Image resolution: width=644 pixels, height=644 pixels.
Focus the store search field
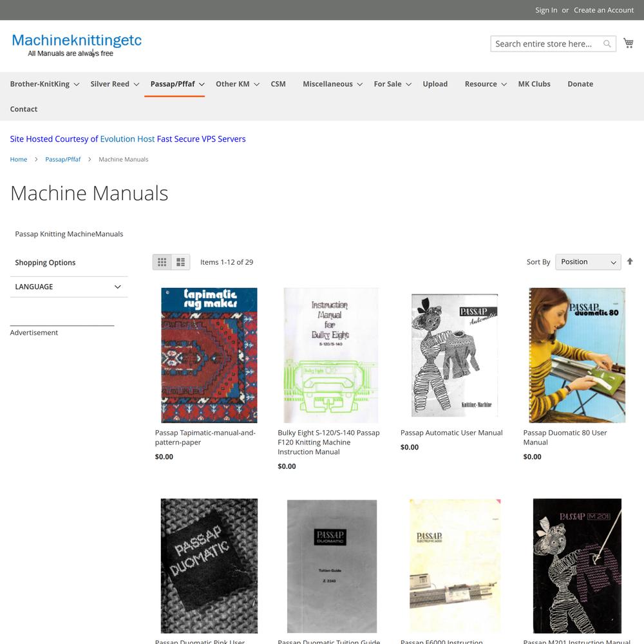[x=553, y=44]
